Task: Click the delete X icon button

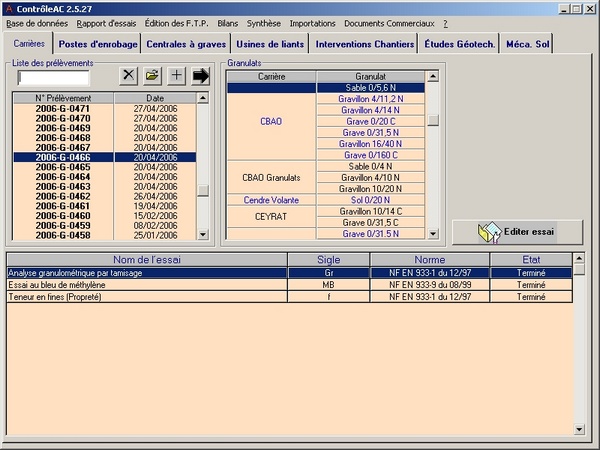Action: (x=128, y=75)
